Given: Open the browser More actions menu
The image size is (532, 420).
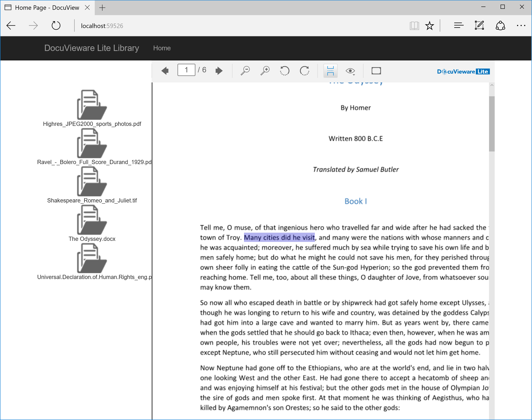Looking at the screenshot, I should pos(521,26).
